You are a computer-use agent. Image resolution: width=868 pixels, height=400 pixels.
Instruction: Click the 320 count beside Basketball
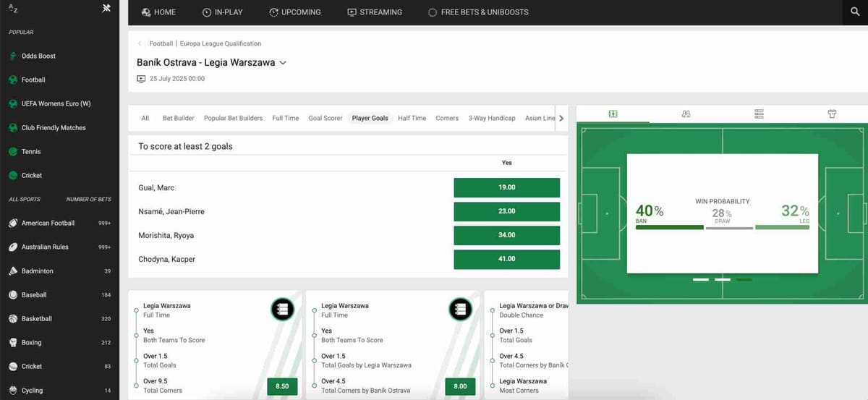click(x=106, y=318)
